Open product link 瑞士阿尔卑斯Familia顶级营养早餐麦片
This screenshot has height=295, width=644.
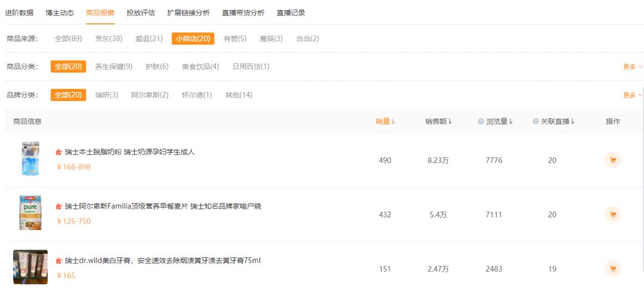(163, 207)
